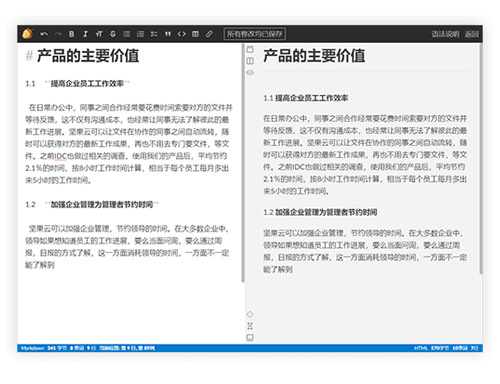Redo the last undone edit

pyautogui.click(x=58, y=34)
